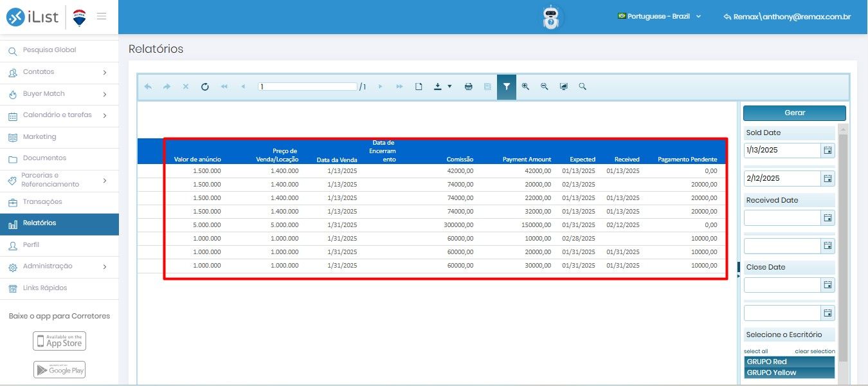Open Pesquisa Global in the sidebar
The height and width of the screenshot is (386, 868).
tap(59, 50)
